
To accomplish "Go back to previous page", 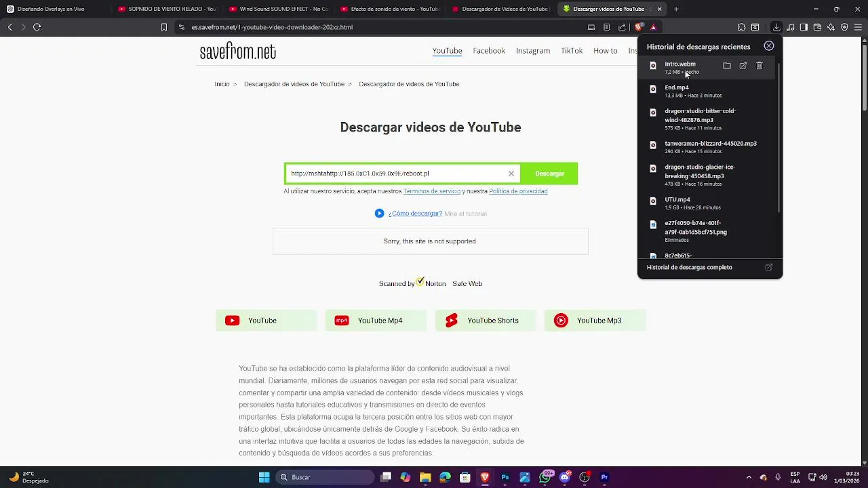I will [x=9, y=27].
